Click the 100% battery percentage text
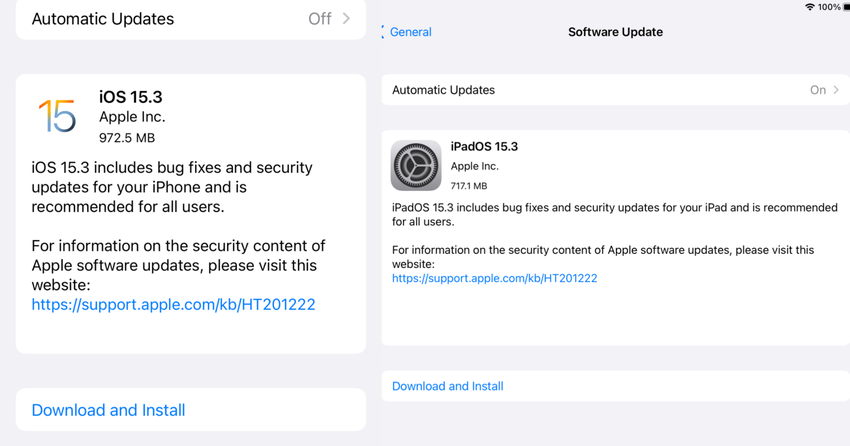Image resolution: width=850 pixels, height=446 pixels. tap(829, 7)
